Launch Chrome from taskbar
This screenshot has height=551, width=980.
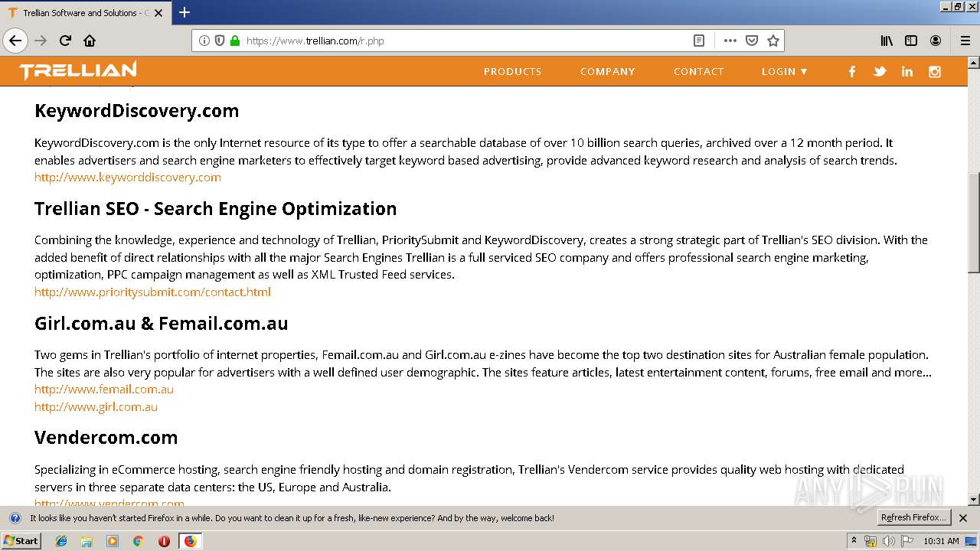click(138, 541)
